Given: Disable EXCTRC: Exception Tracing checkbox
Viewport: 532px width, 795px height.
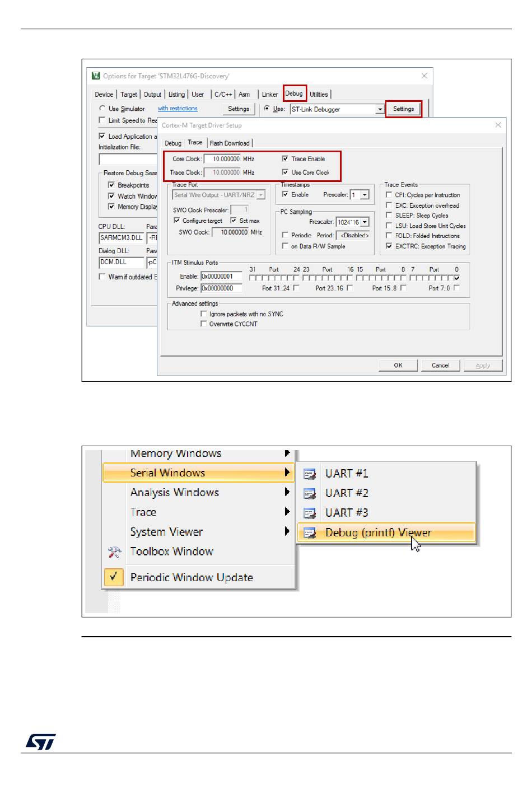Looking at the screenshot, I should click(x=389, y=246).
